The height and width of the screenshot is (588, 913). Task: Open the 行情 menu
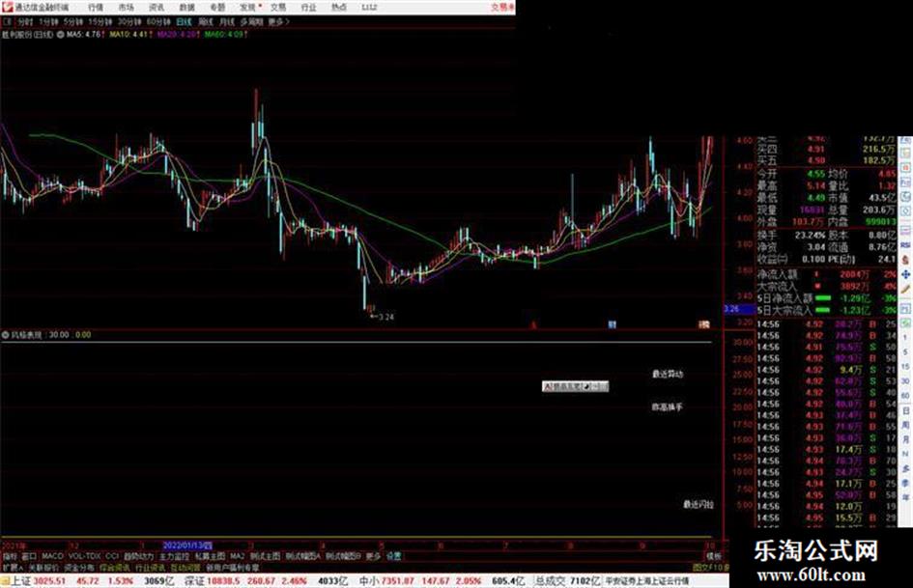(96, 8)
